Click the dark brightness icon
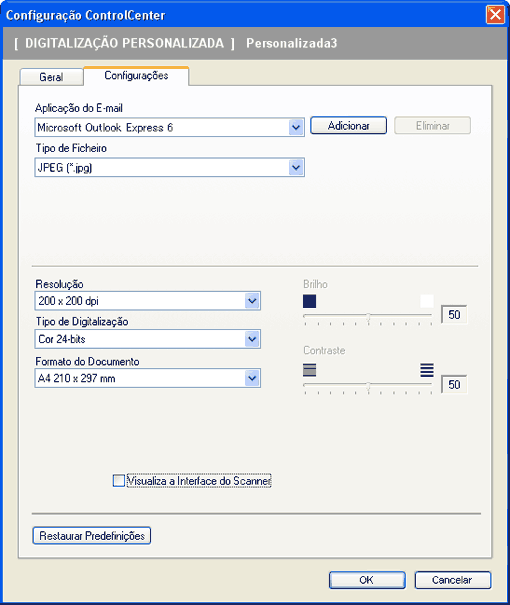This screenshot has width=510, height=605. point(309,301)
